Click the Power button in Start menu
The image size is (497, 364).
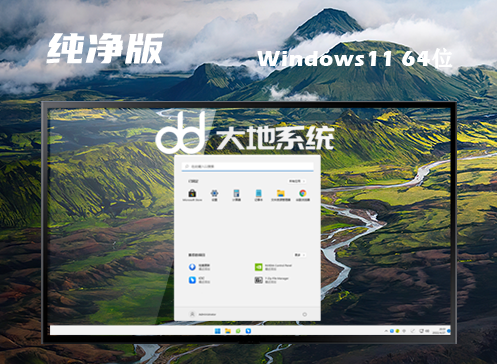point(304,314)
